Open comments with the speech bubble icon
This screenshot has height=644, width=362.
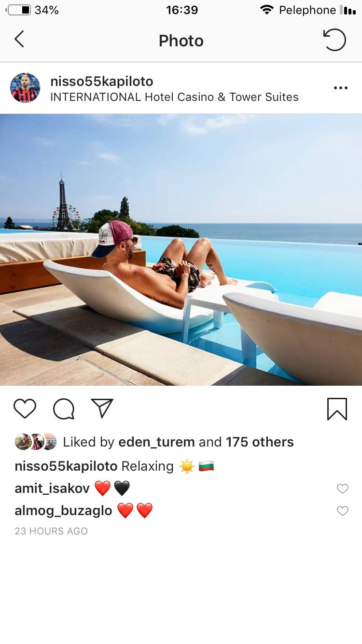[x=64, y=409]
